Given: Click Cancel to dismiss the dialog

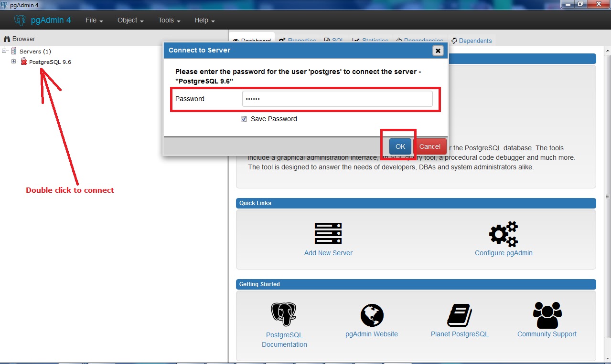Looking at the screenshot, I should click(429, 146).
